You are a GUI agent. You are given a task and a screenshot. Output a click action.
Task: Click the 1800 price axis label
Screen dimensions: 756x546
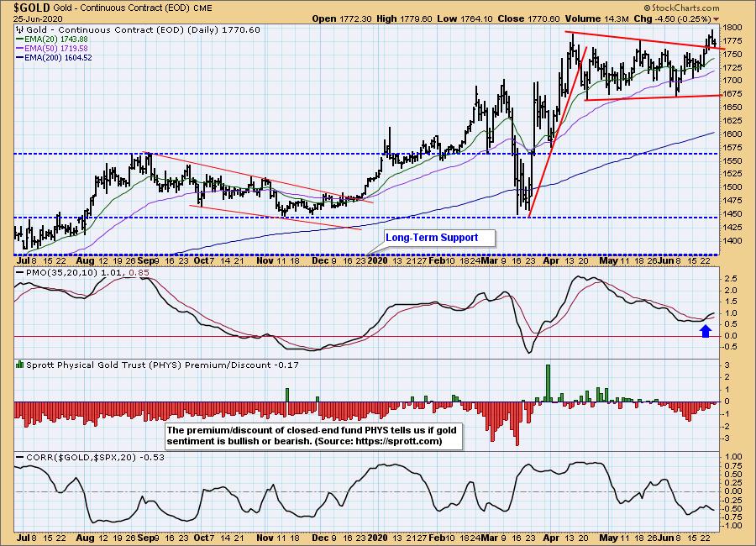[732, 28]
